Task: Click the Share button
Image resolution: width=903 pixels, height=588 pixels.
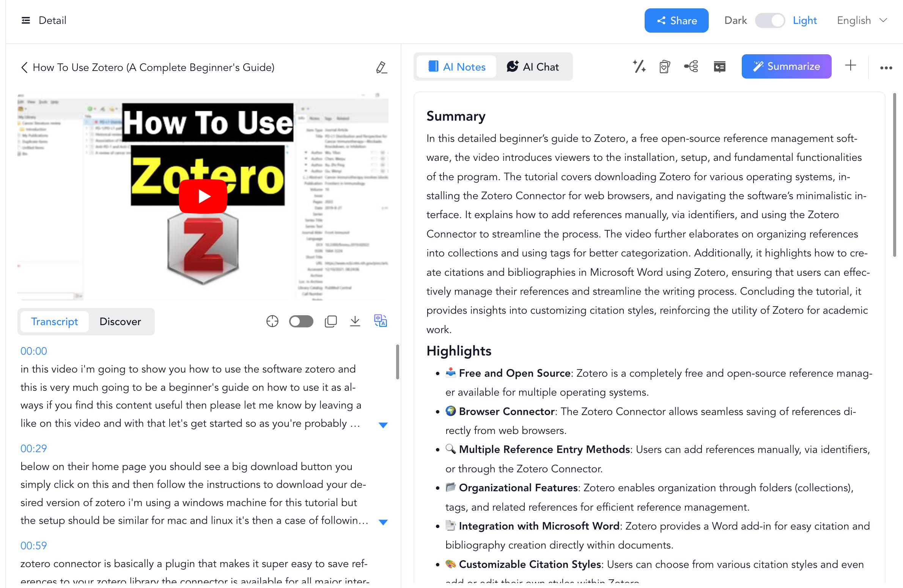Action: click(x=676, y=20)
